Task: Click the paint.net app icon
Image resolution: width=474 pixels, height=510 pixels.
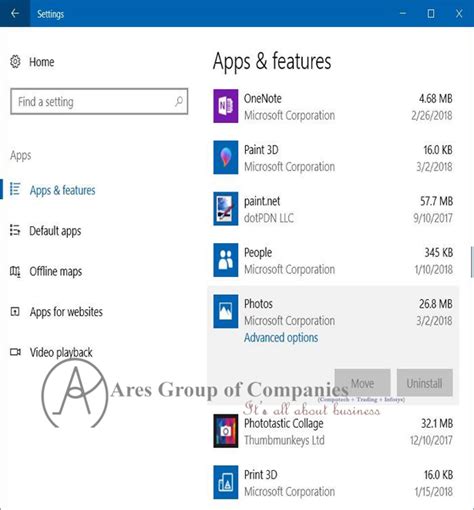Action: point(226,209)
